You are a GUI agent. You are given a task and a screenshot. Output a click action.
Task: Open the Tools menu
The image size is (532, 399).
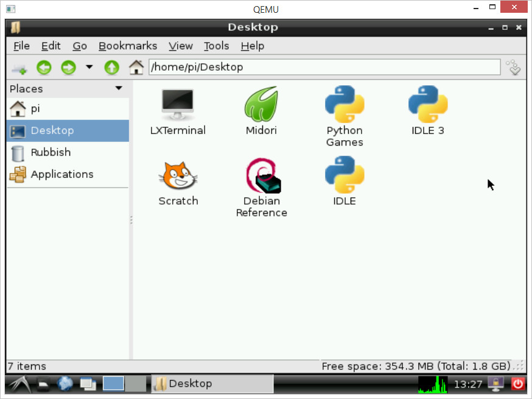pos(217,46)
